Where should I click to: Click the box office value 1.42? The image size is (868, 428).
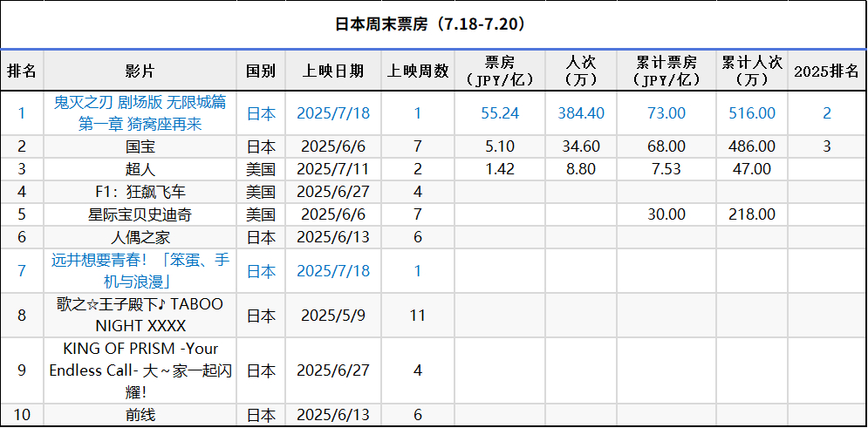click(500, 169)
